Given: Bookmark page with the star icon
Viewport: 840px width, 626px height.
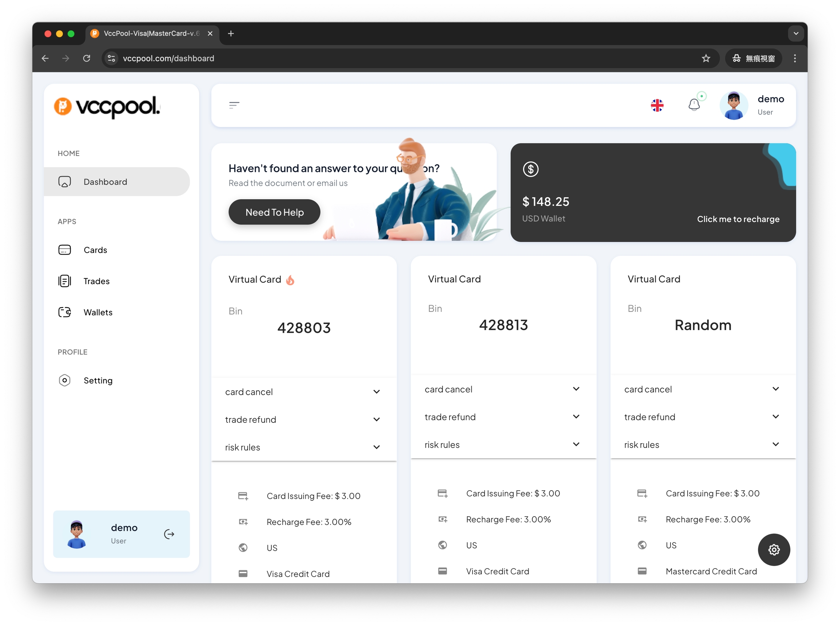Looking at the screenshot, I should (x=705, y=58).
